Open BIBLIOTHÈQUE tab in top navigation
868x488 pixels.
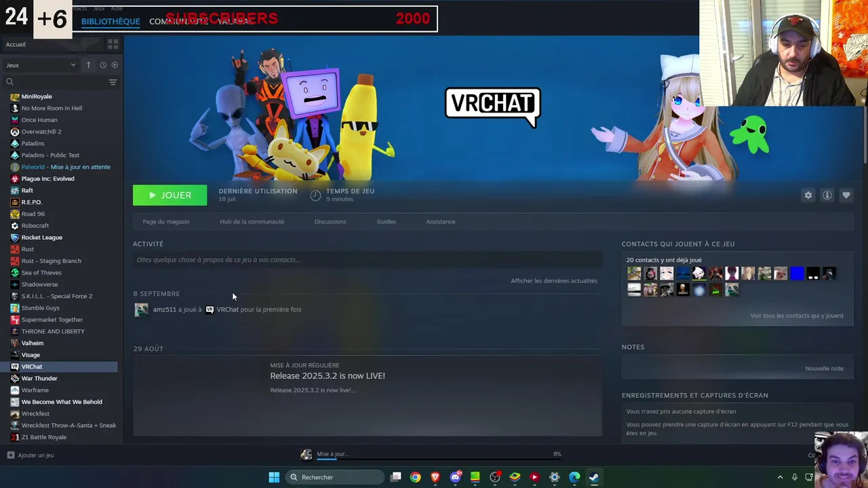click(x=111, y=21)
